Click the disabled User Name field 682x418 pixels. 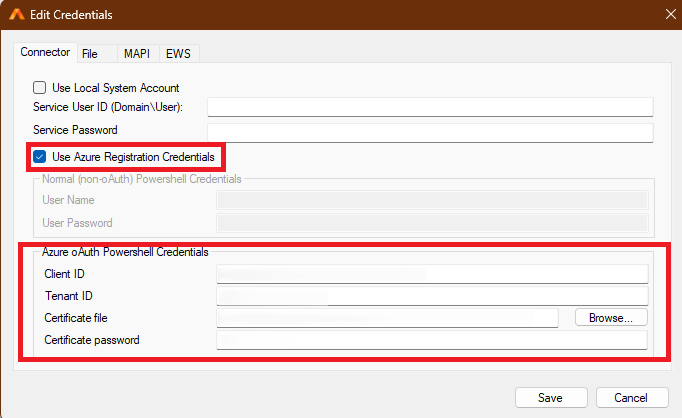432,201
